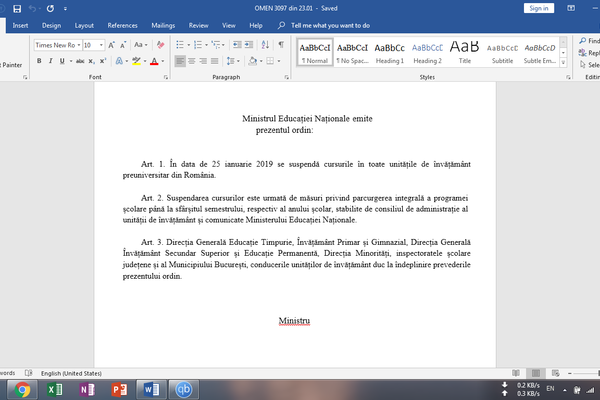Image resolution: width=600 pixels, height=400 pixels.
Task: Toggle Strikethrough formatting
Action: point(80,61)
